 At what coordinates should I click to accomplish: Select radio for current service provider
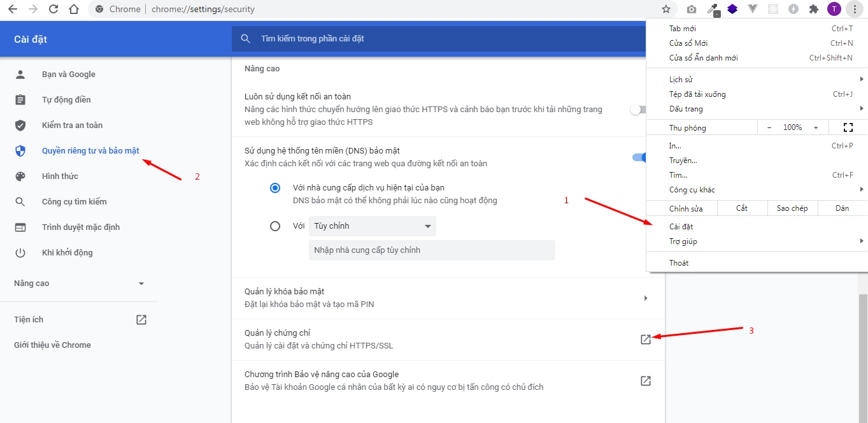click(275, 188)
